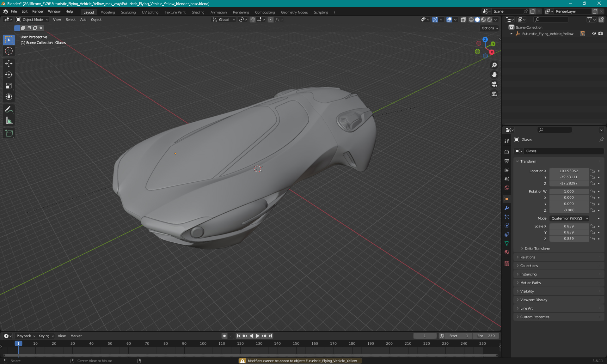Expand the Delta Transform section
607x364 pixels.
pos(537,248)
